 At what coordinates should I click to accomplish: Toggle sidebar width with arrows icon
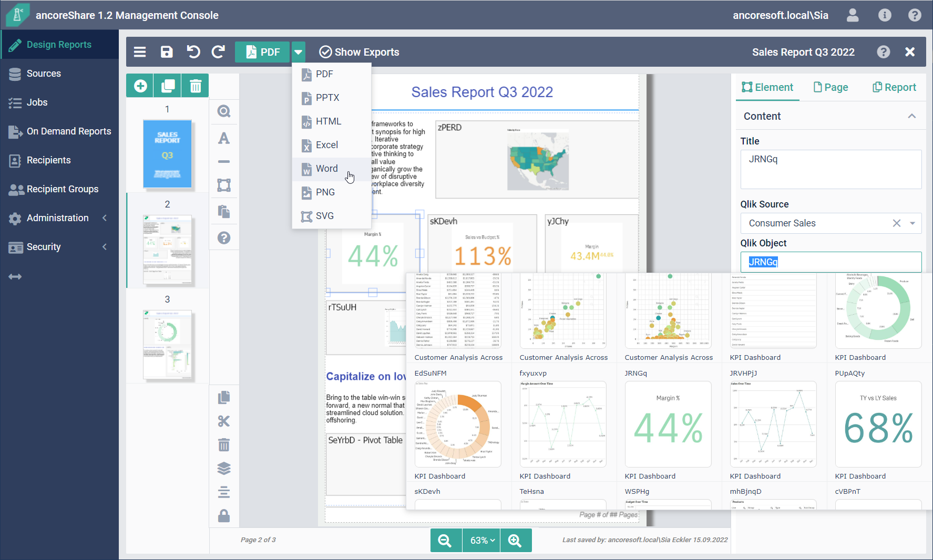15,277
